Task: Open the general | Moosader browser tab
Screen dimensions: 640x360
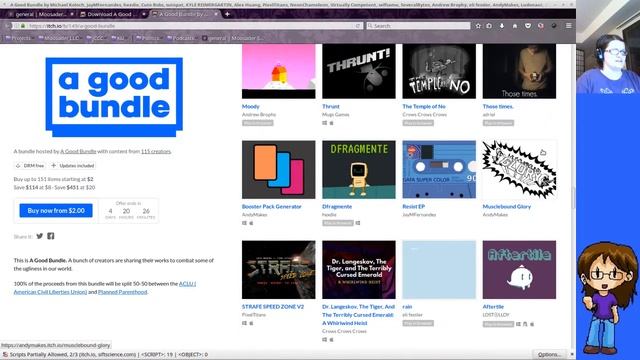Action: (41, 14)
